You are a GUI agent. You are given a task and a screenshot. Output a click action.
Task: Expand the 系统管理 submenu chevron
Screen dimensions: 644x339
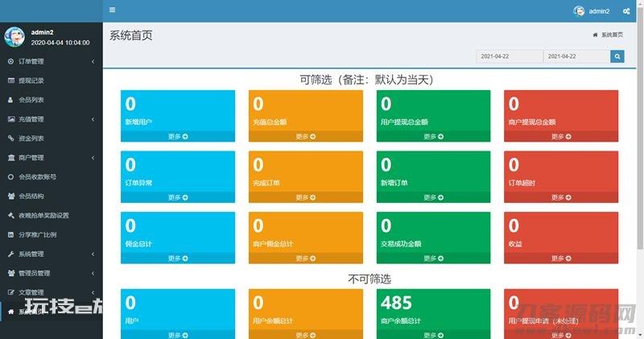click(93, 254)
